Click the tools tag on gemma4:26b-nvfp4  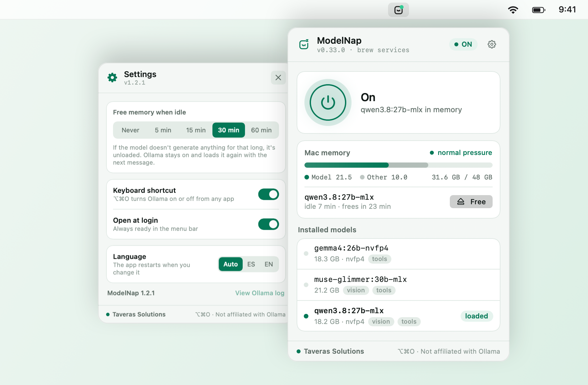tap(380, 259)
